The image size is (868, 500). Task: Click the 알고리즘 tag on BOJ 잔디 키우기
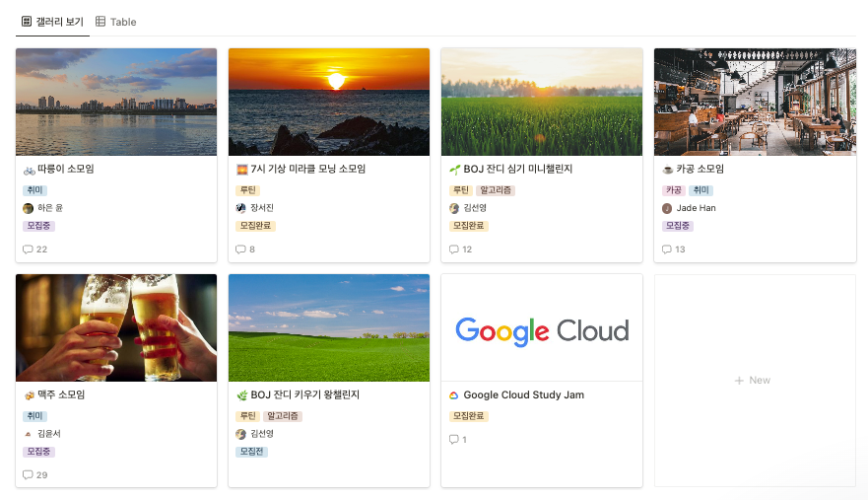(283, 416)
